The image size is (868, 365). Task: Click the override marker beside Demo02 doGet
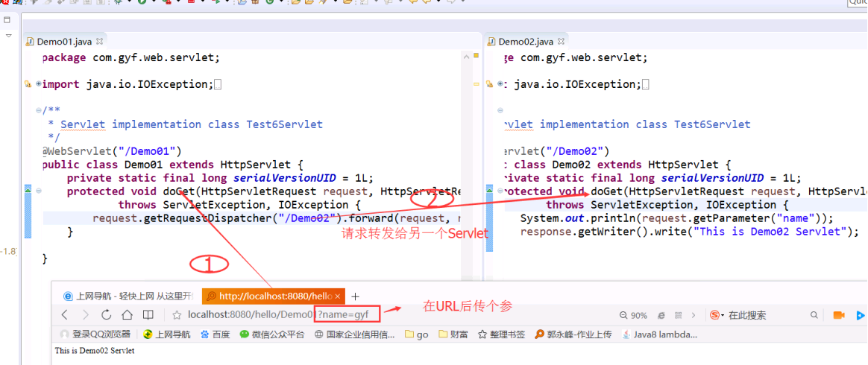tap(488, 191)
